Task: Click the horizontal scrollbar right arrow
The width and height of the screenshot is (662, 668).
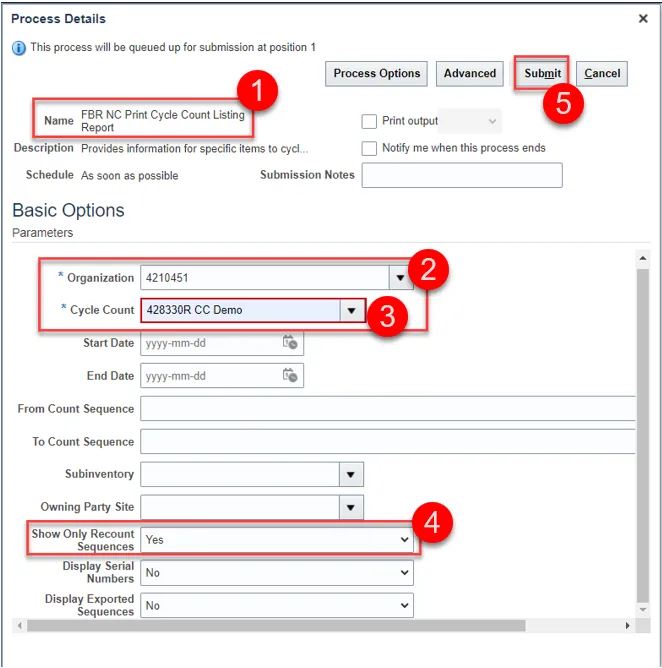Action: (627, 625)
